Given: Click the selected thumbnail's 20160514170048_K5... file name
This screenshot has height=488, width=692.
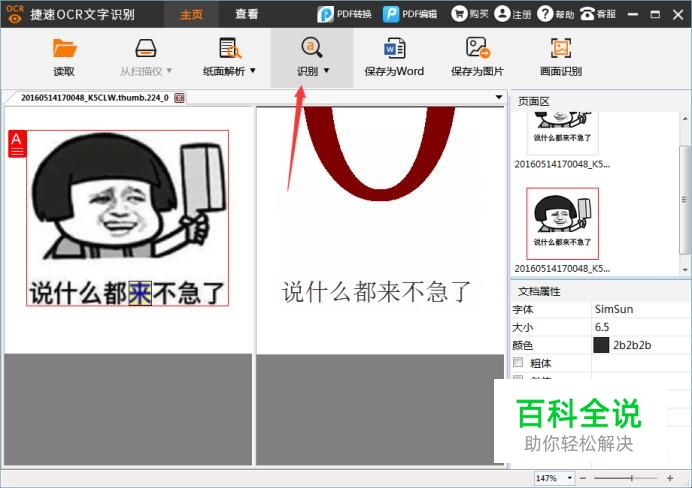Looking at the screenshot, I should tap(562, 268).
